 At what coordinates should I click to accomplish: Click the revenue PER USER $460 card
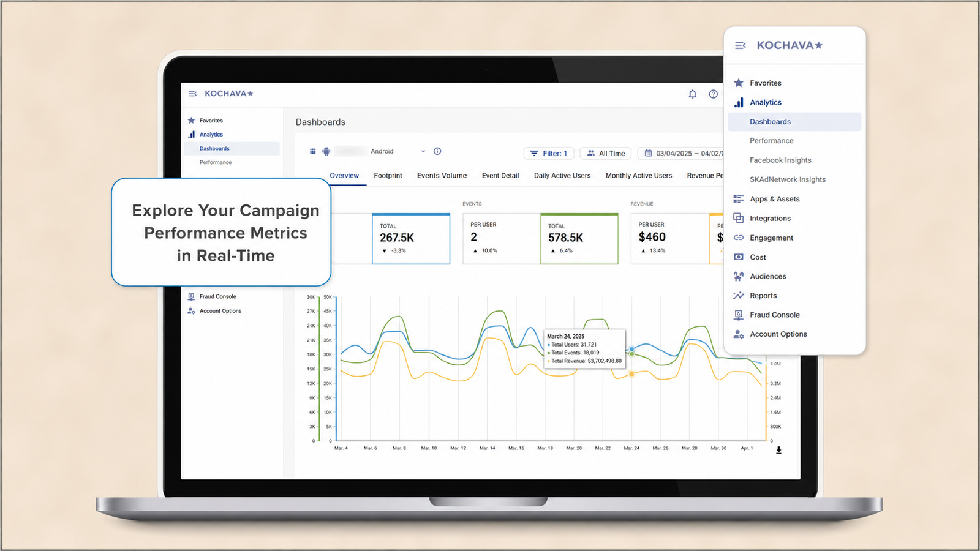[670, 239]
